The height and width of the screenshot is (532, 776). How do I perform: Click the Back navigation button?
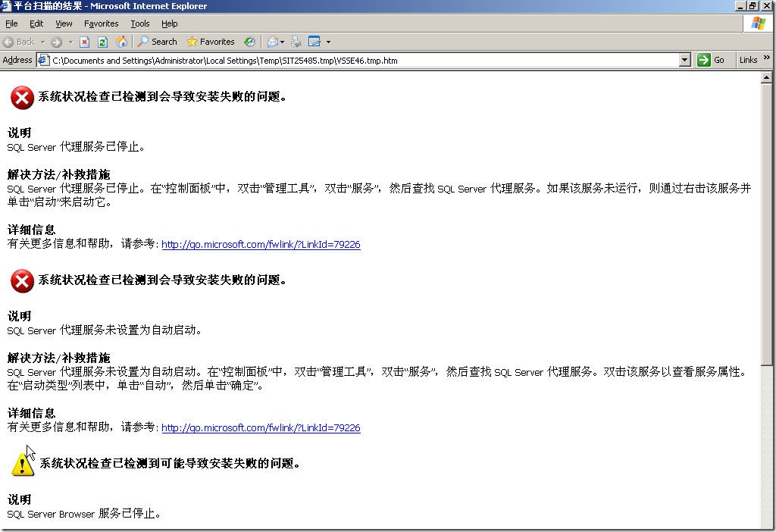(19, 42)
